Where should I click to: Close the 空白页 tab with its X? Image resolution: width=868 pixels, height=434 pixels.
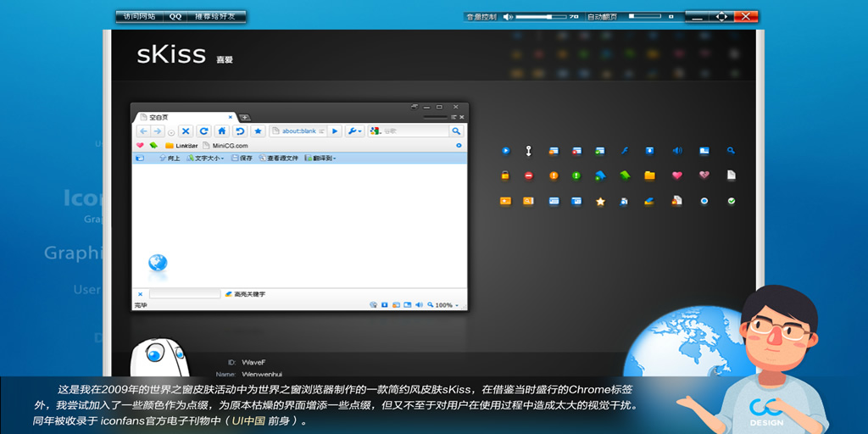[x=231, y=117]
